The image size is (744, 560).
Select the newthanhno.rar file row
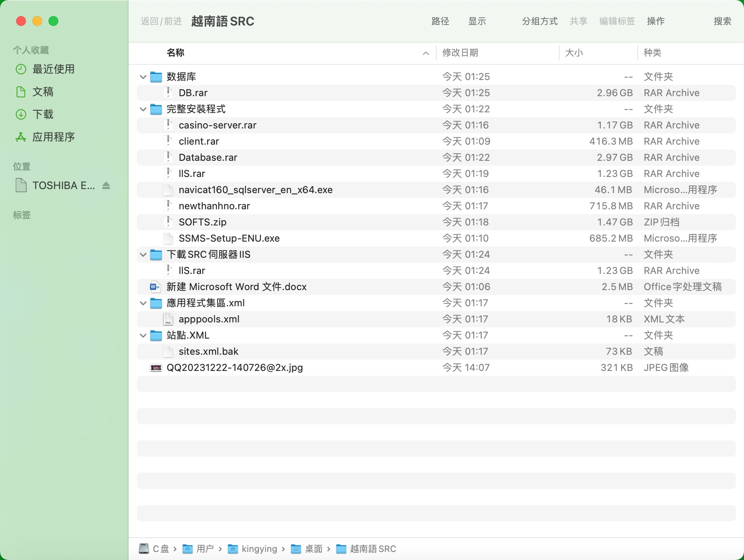tap(436, 206)
